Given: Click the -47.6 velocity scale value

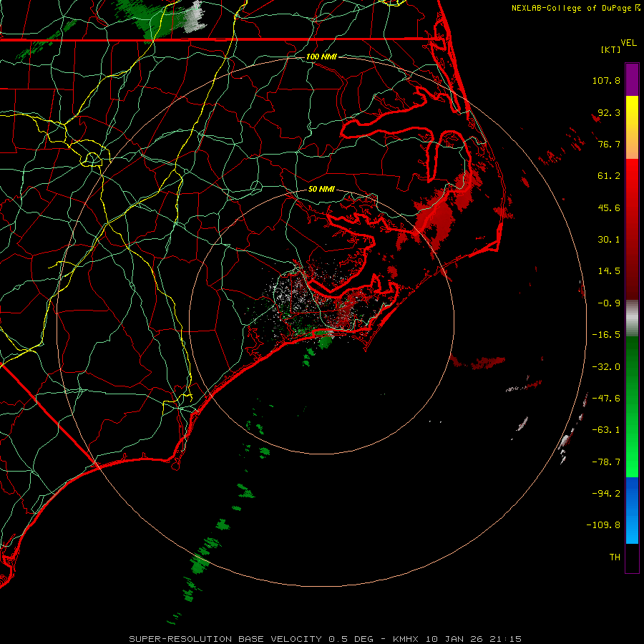Looking at the screenshot, I should (606, 399).
